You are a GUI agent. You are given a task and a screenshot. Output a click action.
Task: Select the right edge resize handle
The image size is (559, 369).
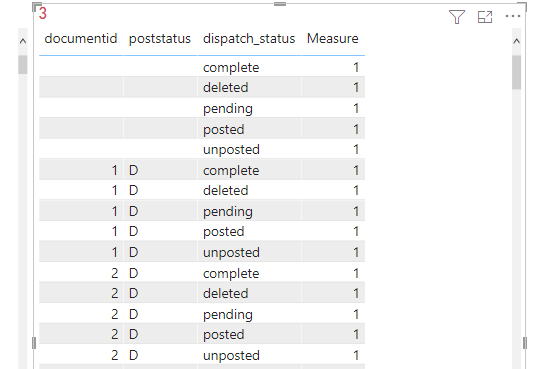pos(525,343)
